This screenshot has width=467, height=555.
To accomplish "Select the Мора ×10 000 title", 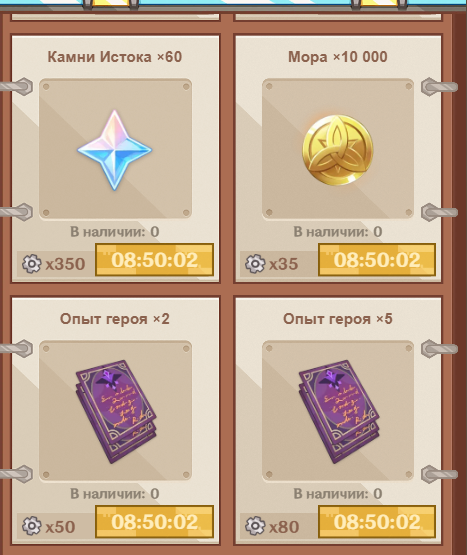I will (338, 57).
